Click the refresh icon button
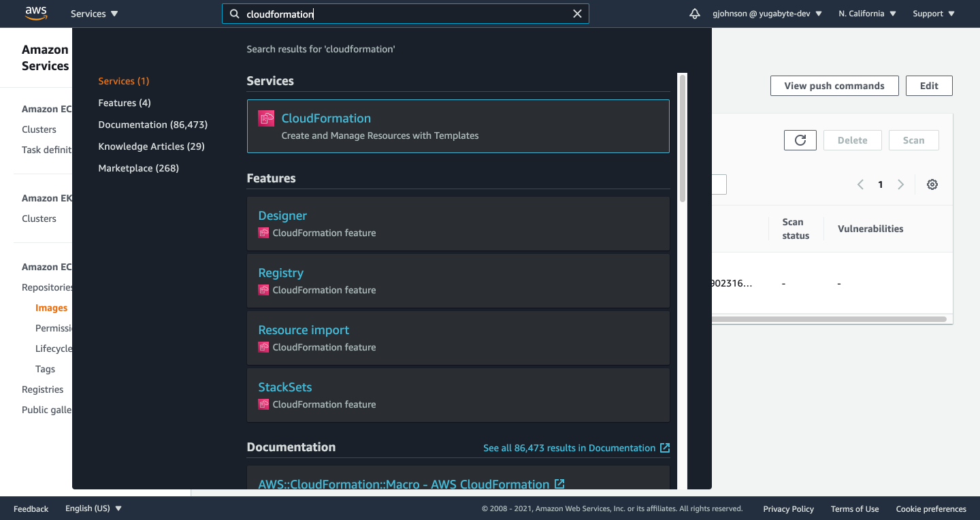Screen dimensions: 980x520 [800, 140]
